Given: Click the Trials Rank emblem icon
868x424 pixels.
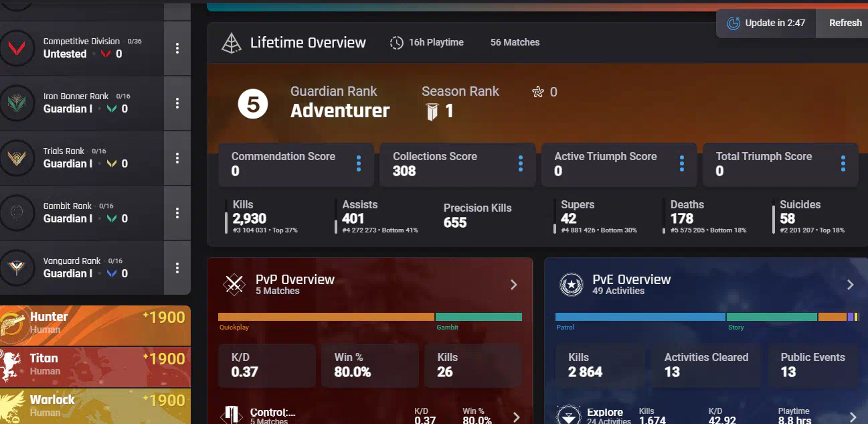Looking at the screenshot, I should [17, 158].
